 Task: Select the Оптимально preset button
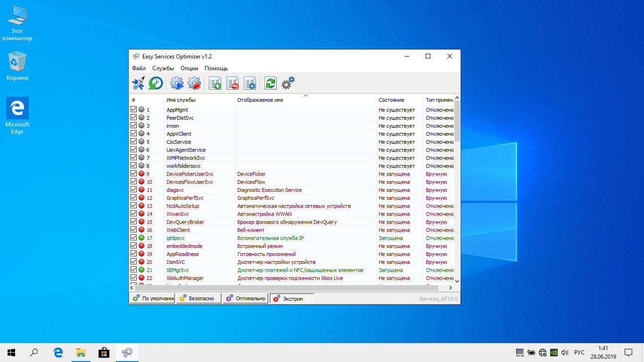click(245, 298)
